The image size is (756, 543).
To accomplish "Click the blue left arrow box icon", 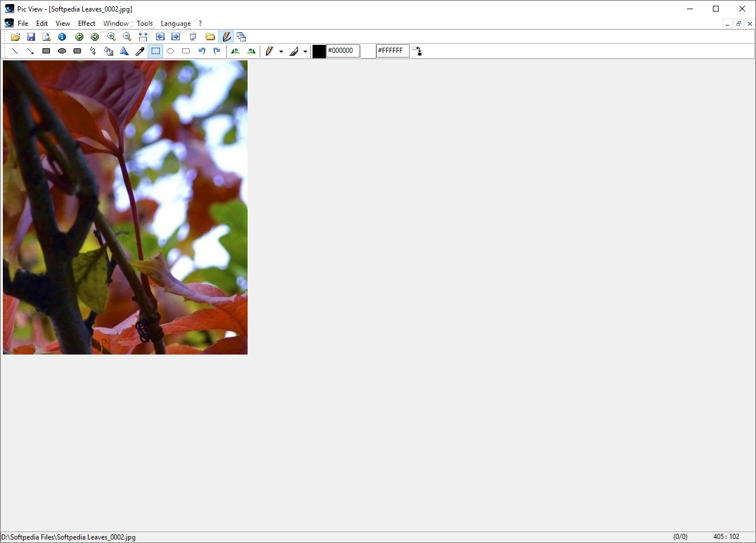I will pyautogui.click(x=160, y=37).
